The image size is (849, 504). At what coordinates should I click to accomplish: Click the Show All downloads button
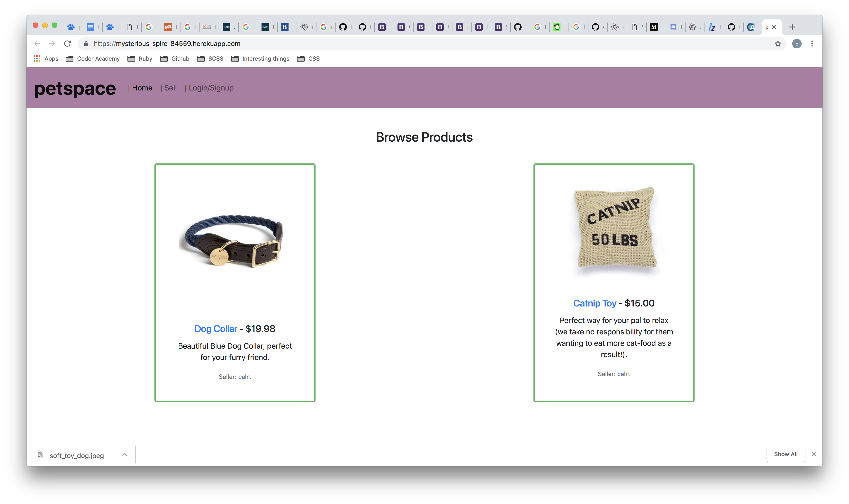pos(785,454)
